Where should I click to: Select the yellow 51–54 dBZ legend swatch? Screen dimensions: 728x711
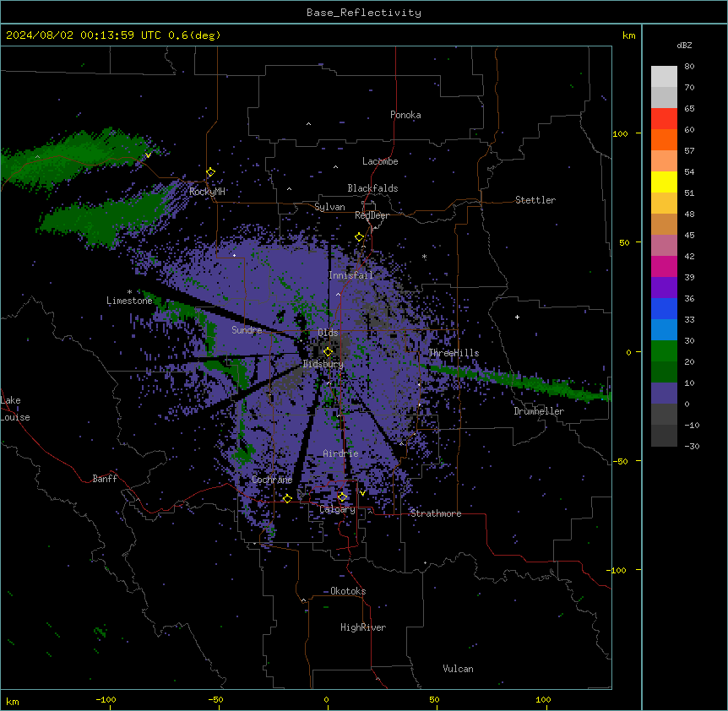tap(664, 182)
